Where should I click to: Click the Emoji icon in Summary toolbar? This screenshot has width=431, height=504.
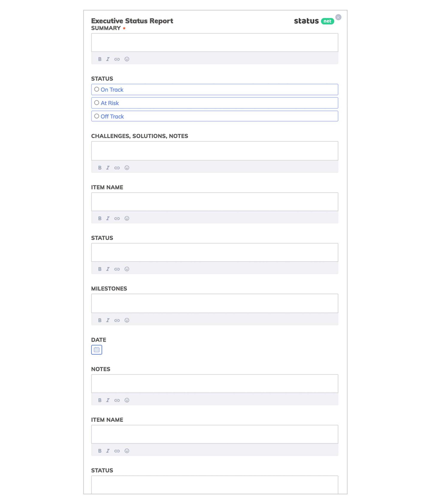tap(127, 59)
